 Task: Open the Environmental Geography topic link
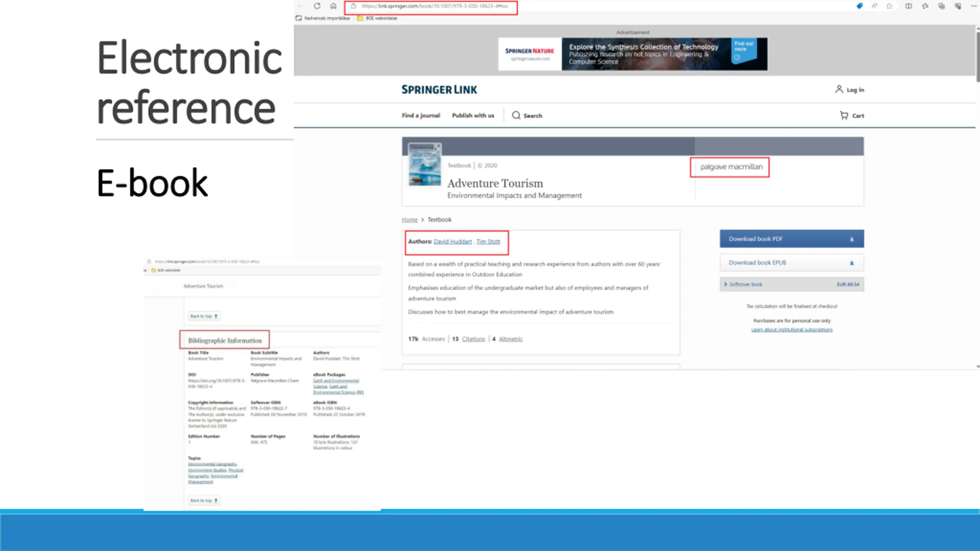pyautogui.click(x=212, y=464)
